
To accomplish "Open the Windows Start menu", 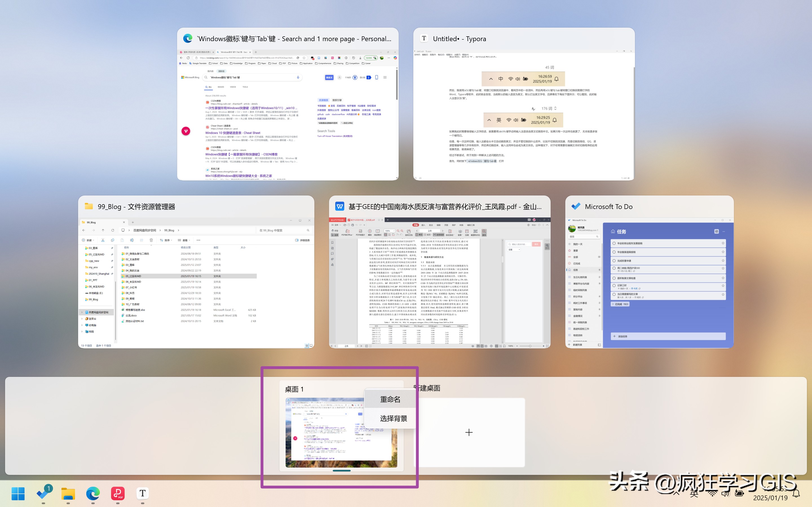I will point(18,493).
